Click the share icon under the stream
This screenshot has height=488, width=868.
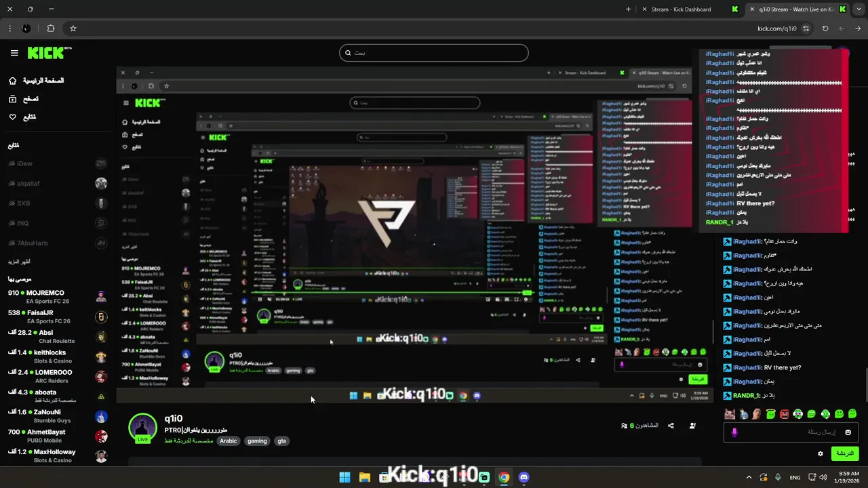[671, 426]
